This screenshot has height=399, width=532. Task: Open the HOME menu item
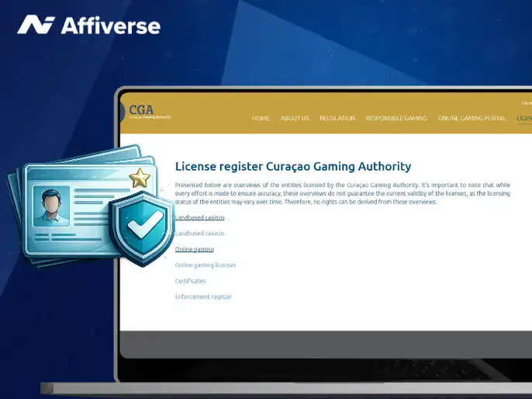[x=261, y=118]
